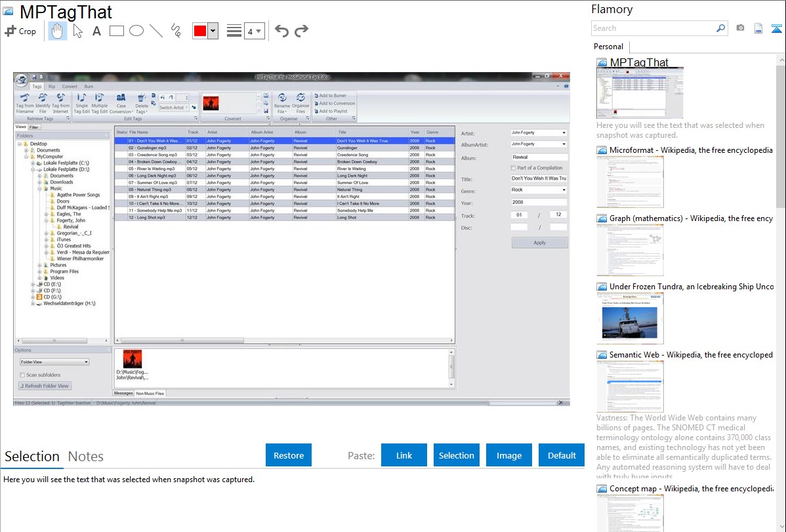
Task: Activate the hand pan tool
Action: point(57,31)
